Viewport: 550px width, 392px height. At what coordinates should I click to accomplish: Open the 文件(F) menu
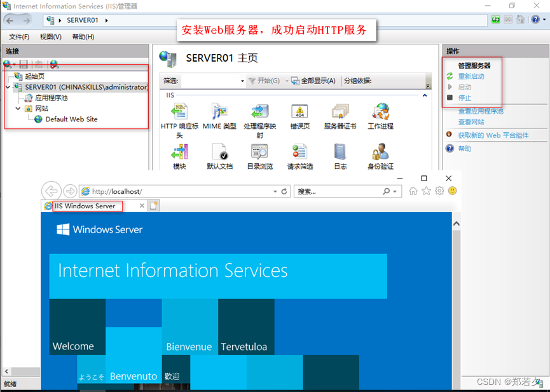tap(19, 37)
